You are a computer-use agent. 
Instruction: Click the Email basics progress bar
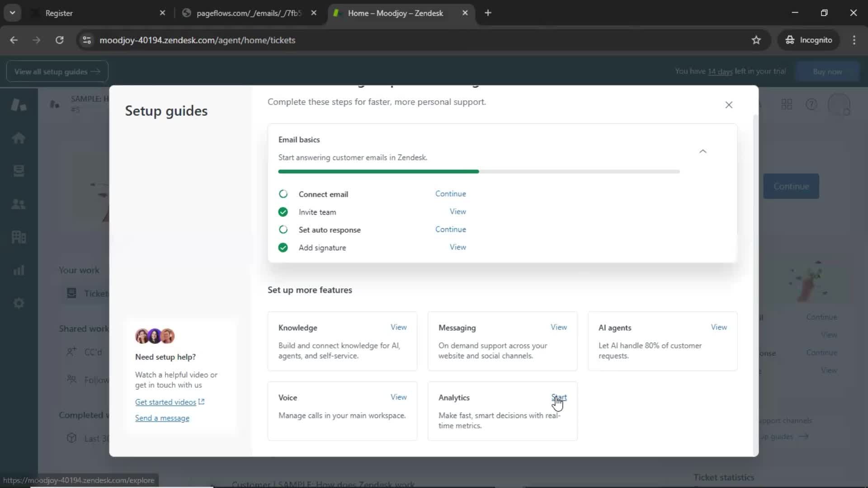click(x=479, y=172)
